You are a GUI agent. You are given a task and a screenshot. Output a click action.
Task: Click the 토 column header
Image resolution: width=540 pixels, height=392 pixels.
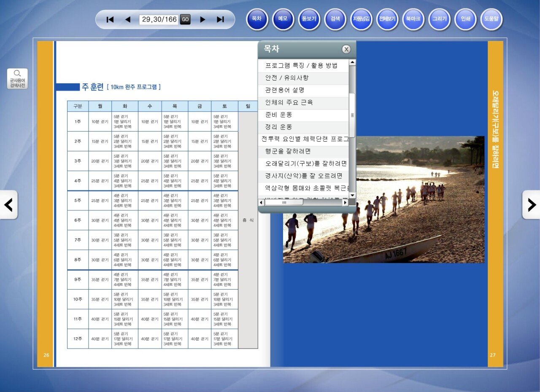click(x=224, y=106)
